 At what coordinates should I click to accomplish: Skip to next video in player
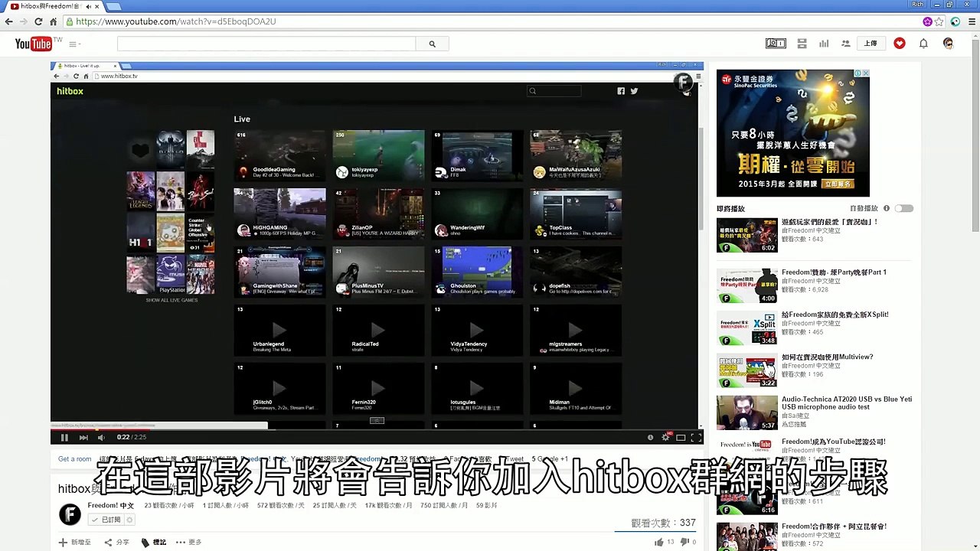click(x=83, y=437)
